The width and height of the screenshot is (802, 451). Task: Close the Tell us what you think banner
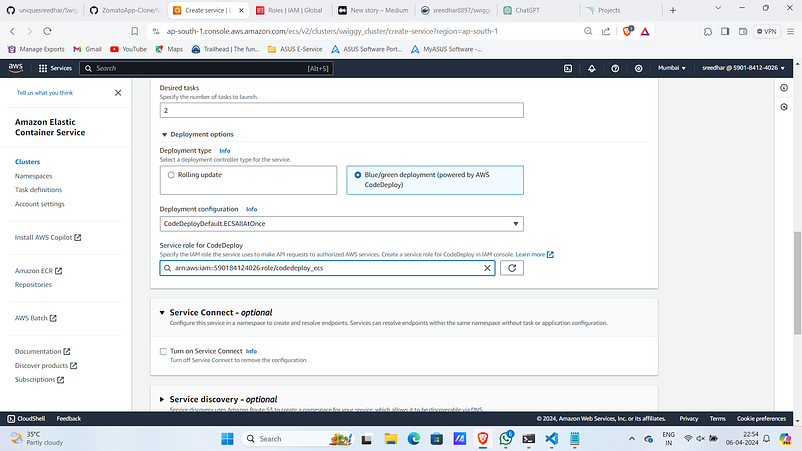pos(118,93)
